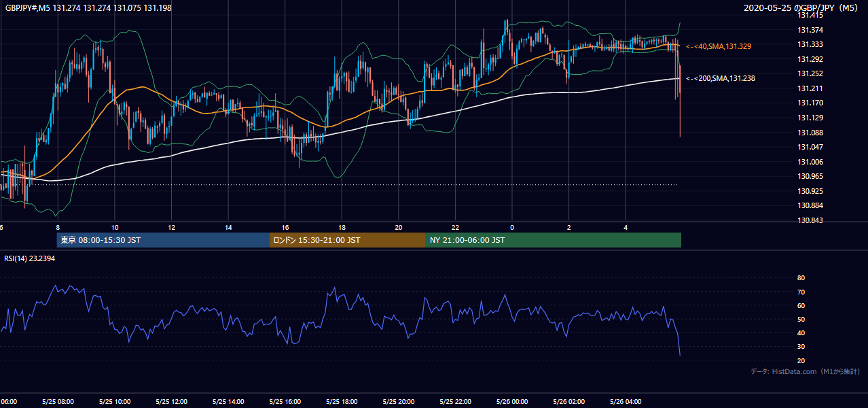This screenshot has height=408, width=868.
Task: Click hour-axis tick label 16 under price chart
Action: 285,227
